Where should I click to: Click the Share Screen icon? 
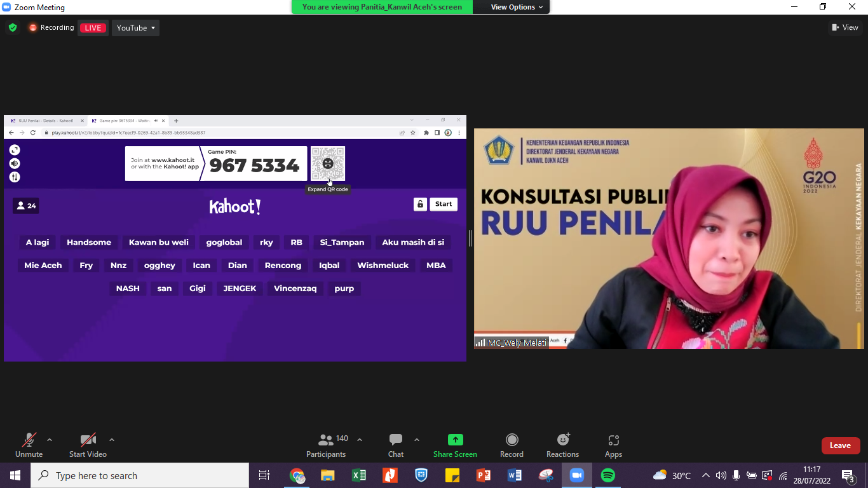pos(455,440)
